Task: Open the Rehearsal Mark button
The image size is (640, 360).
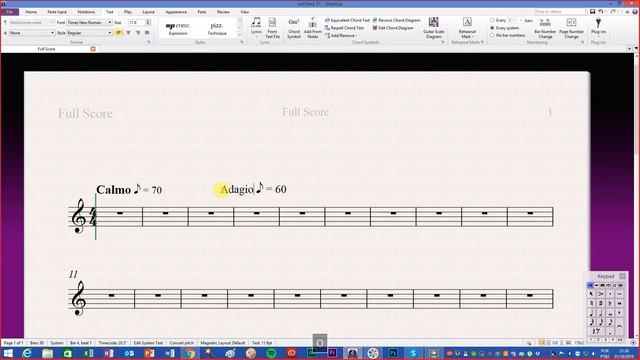Action: click(x=467, y=28)
